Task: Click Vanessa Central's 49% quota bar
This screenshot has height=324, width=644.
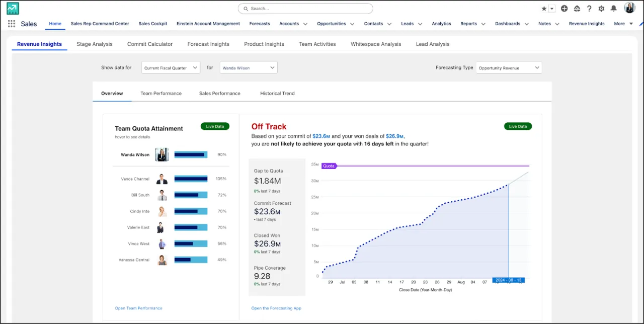Action: pyautogui.click(x=191, y=260)
